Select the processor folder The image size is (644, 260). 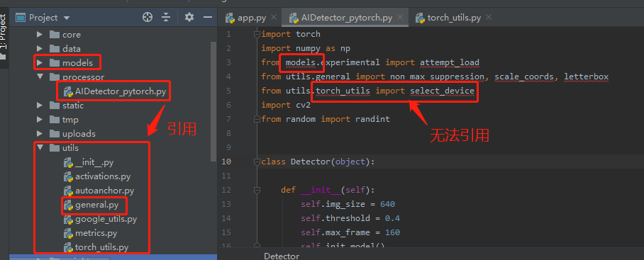(x=83, y=77)
